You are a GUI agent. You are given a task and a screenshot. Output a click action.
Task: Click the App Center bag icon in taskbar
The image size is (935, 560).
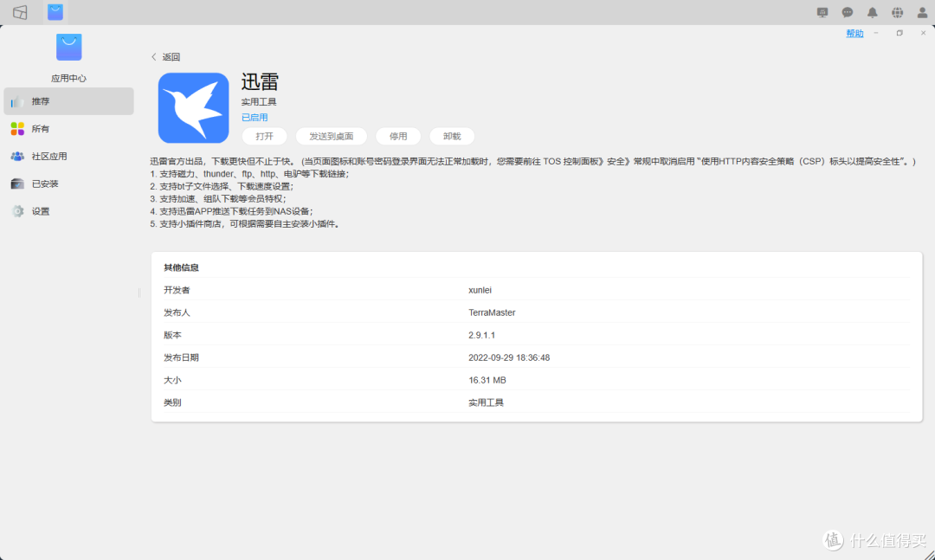point(55,12)
